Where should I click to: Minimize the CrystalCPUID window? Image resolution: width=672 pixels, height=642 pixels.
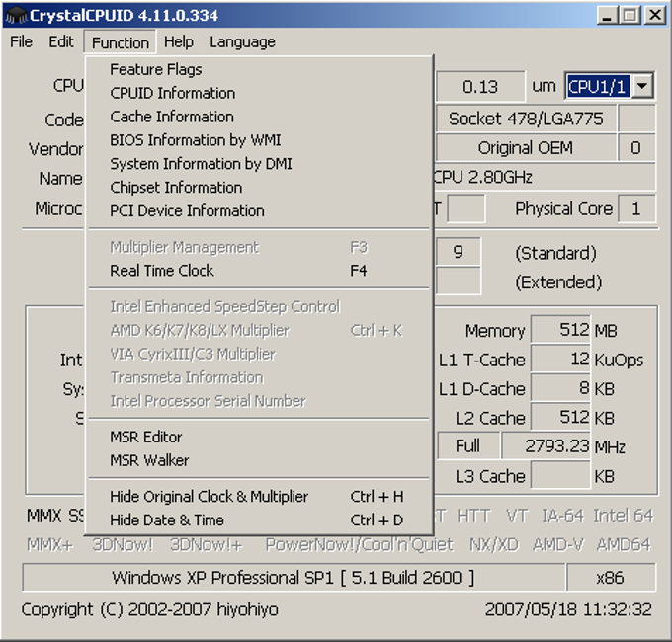(x=608, y=15)
